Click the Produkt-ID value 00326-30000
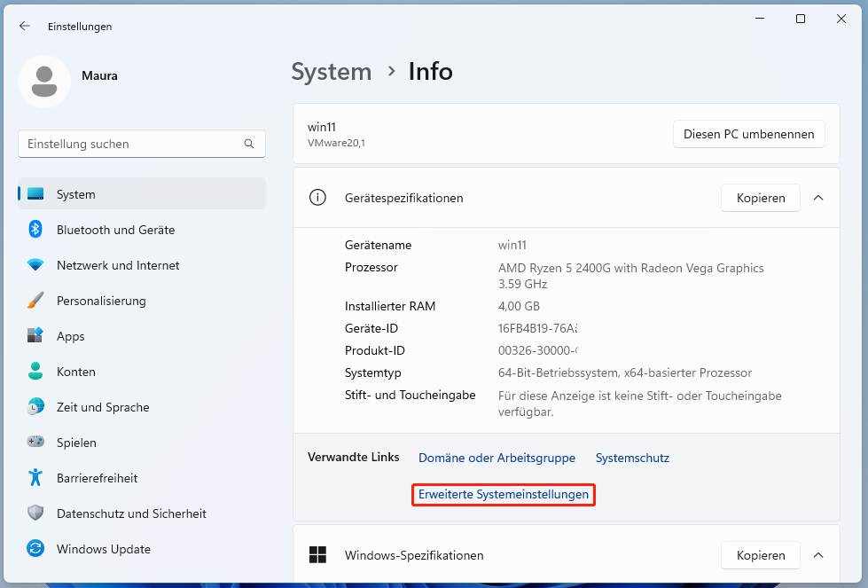The height and width of the screenshot is (588, 868). pyautogui.click(x=537, y=350)
